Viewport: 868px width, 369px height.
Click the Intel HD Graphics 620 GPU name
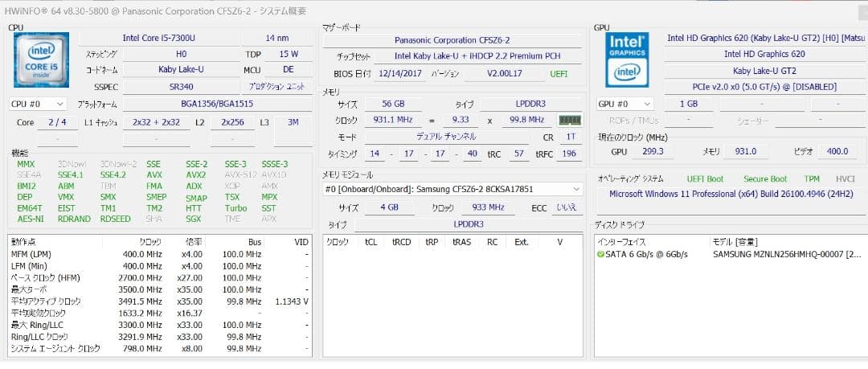tap(764, 55)
